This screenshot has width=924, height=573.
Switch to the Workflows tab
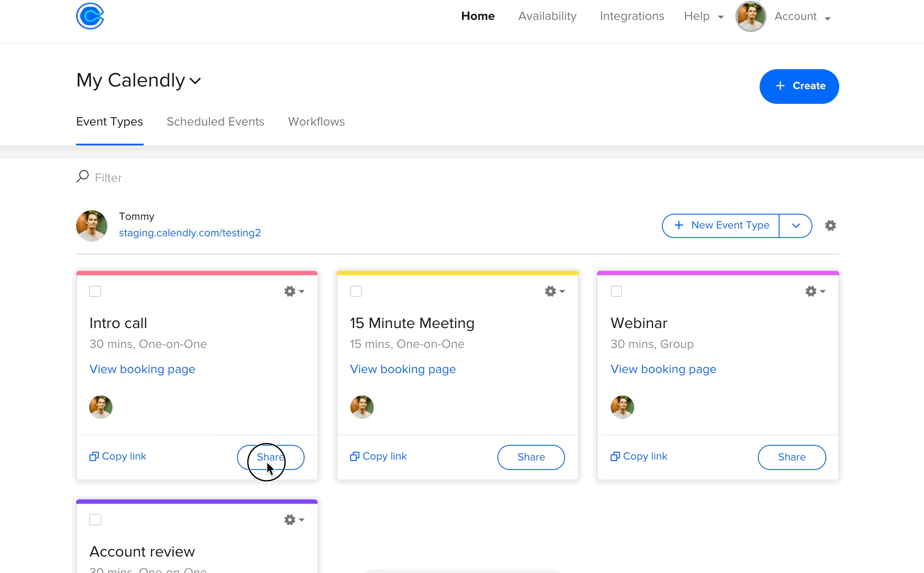click(x=316, y=122)
